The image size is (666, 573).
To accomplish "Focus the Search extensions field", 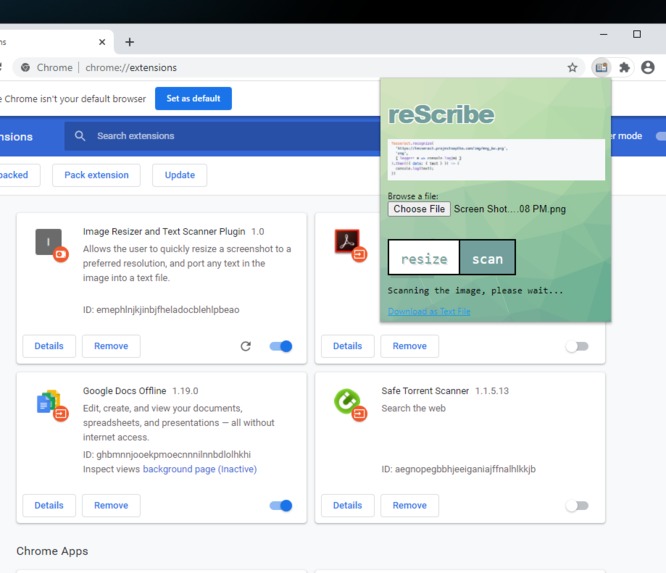I will tap(222, 136).
